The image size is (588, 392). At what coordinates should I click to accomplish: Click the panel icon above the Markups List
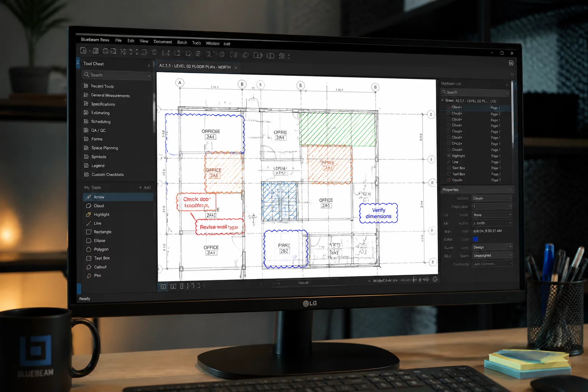(511, 63)
